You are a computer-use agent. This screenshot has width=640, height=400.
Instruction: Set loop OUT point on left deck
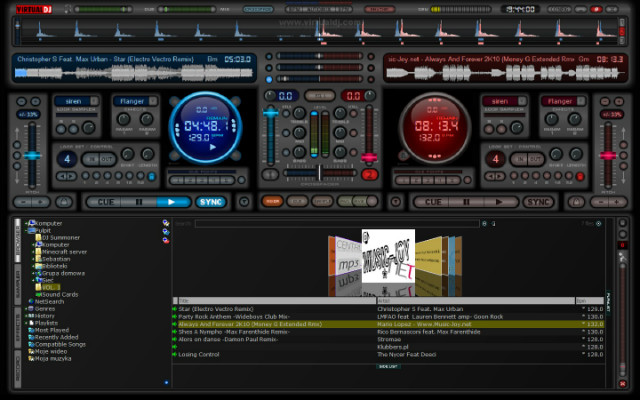[x=107, y=159]
